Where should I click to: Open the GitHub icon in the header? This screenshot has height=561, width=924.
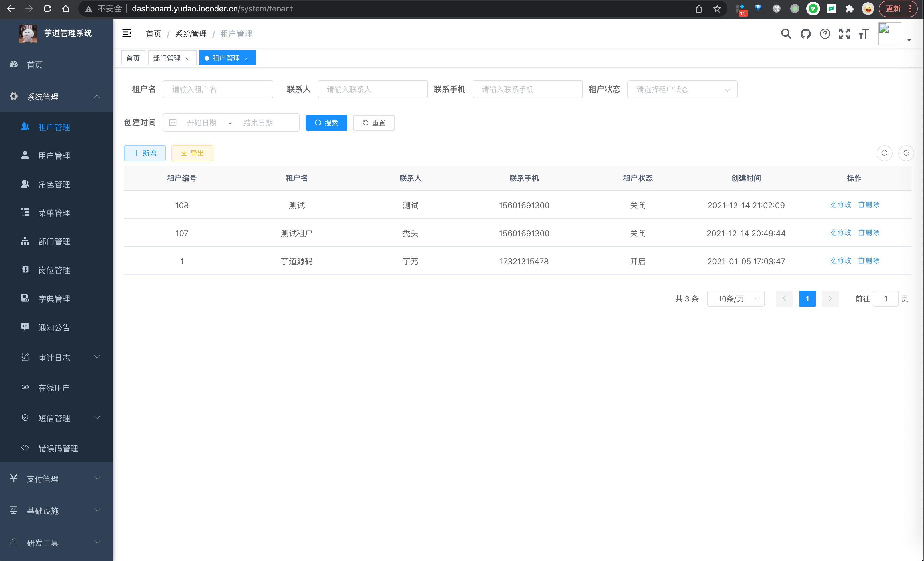coord(805,33)
